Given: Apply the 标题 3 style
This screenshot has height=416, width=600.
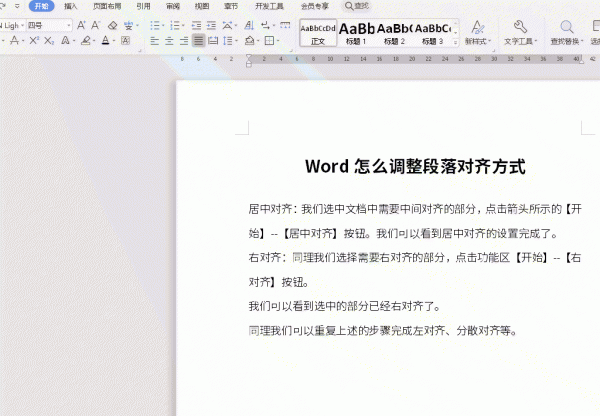Looking at the screenshot, I should pos(432,33).
